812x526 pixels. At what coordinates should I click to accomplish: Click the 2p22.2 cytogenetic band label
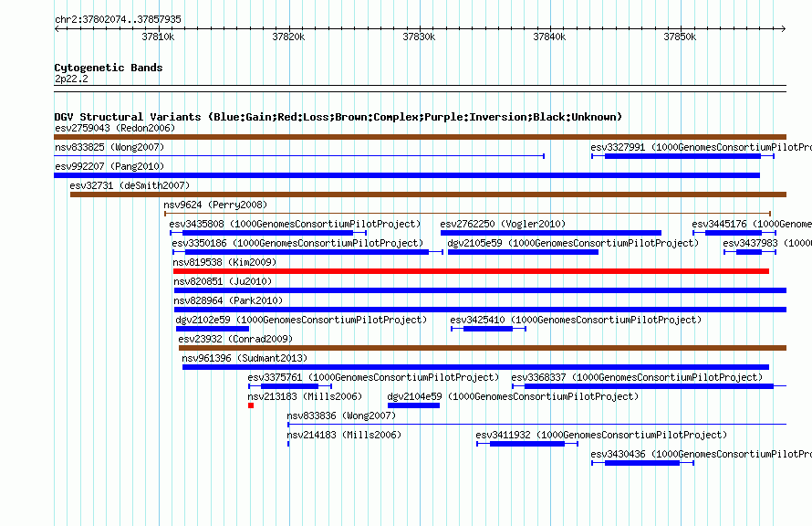pyautogui.click(x=71, y=79)
